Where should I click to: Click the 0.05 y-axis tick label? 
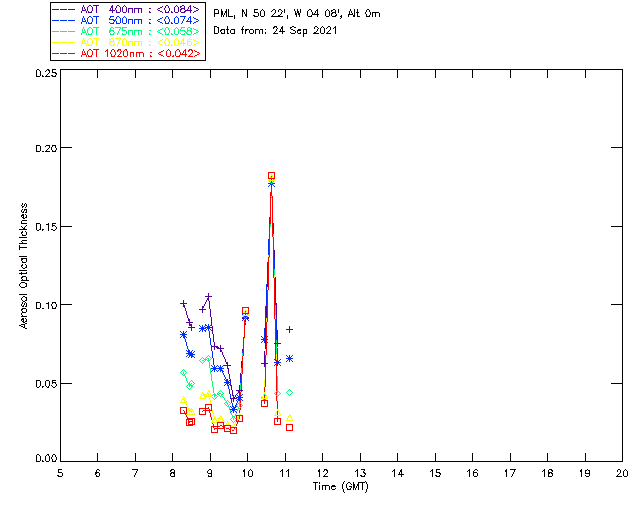(x=46, y=384)
